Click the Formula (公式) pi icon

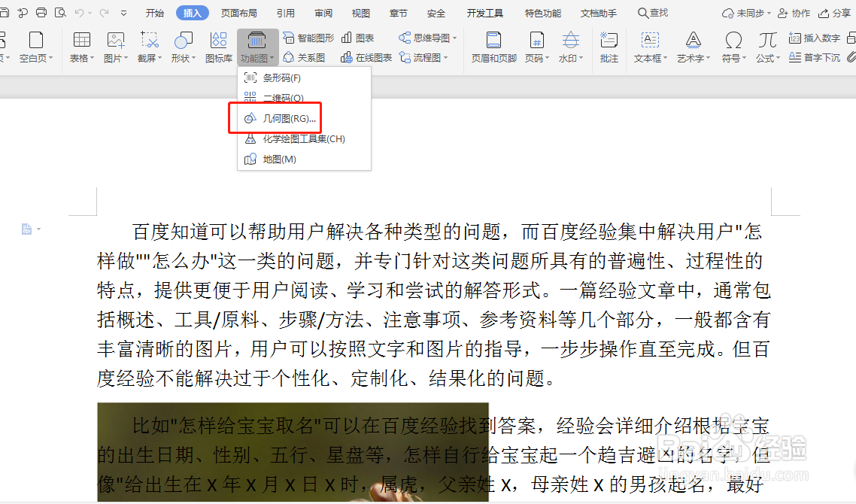pyautogui.click(x=767, y=41)
